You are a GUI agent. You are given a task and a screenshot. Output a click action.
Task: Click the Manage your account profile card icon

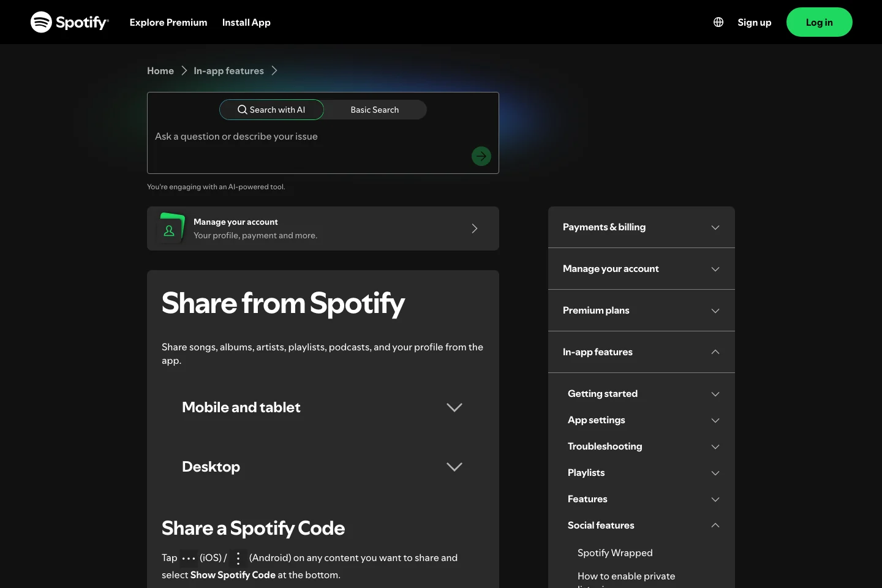click(x=170, y=228)
